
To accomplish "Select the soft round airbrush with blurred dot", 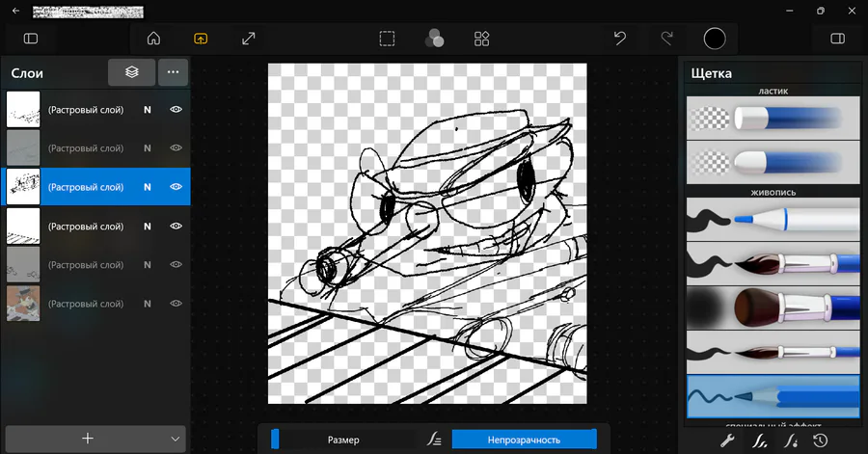I will tap(773, 307).
